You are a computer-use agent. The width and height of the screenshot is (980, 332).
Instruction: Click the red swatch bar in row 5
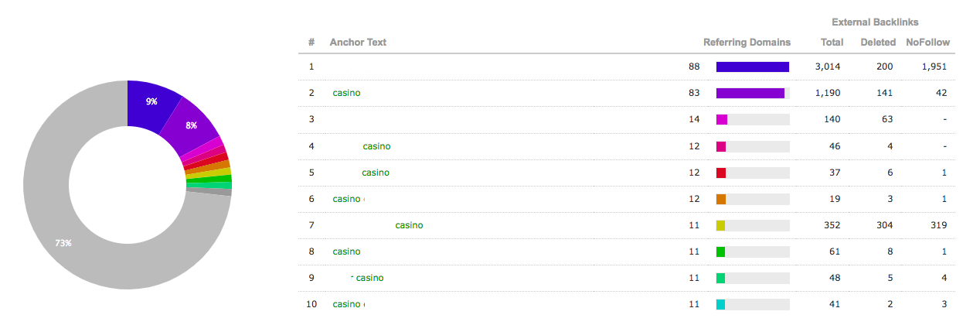tap(721, 173)
